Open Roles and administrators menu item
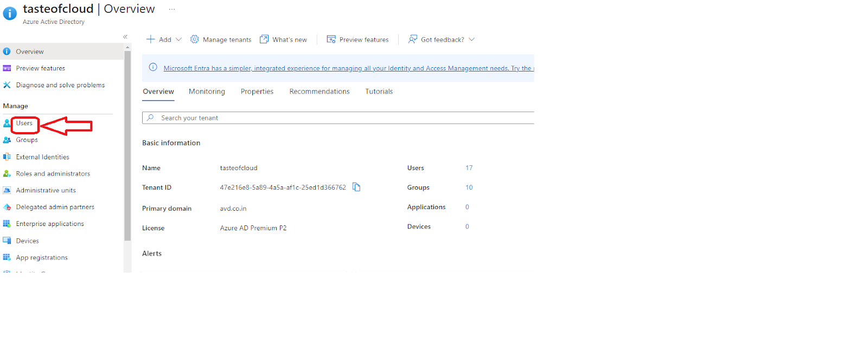The image size is (868, 337). (x=53, y=174)
